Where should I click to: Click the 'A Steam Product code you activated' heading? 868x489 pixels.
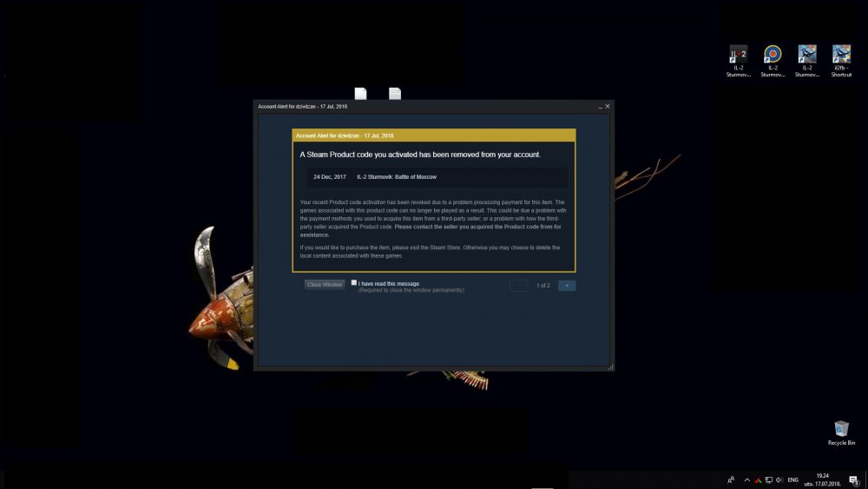point(420,155)
